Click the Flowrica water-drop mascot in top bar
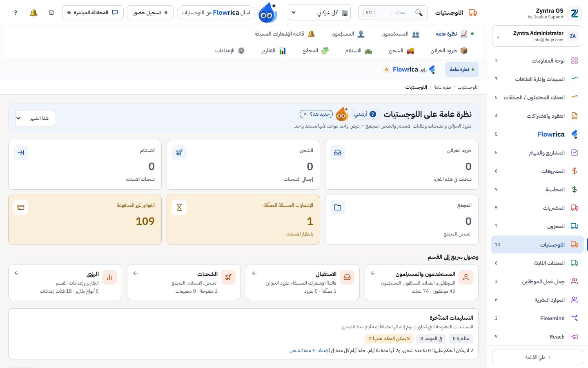Screen dimensions: 588x368 pyautogui.click(x=268, y=13)
